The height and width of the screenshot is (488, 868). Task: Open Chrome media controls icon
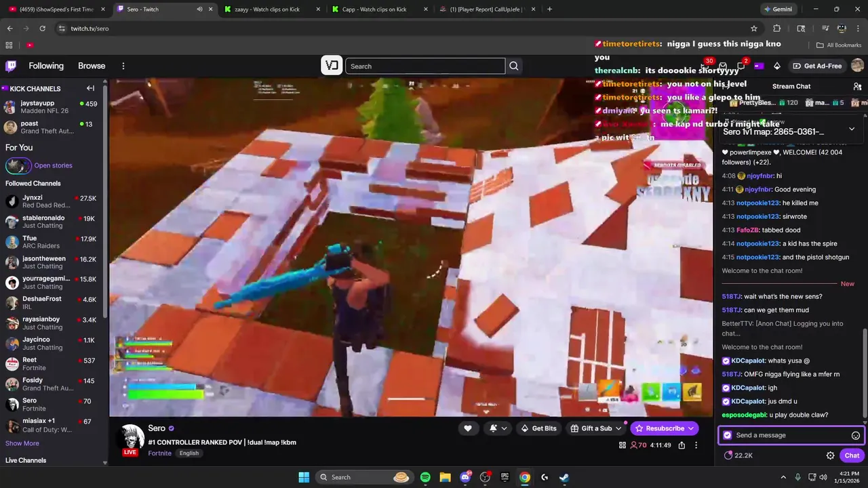[825, 28]
